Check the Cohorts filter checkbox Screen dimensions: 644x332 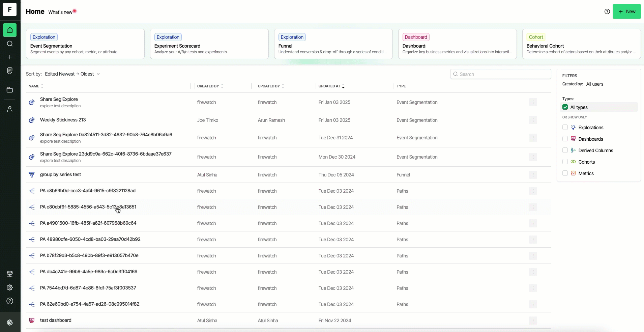(x=565, y=162)
